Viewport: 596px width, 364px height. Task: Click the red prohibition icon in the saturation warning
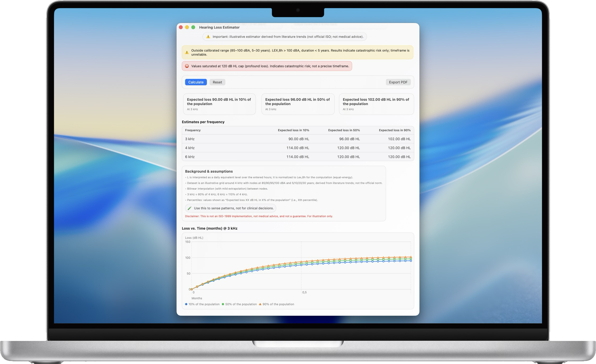pos(187,66)
